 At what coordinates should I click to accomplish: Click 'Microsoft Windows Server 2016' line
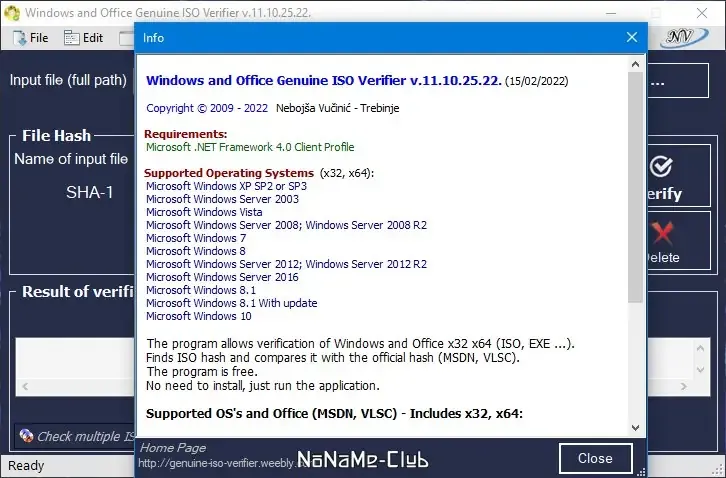(x=222, y=277)
